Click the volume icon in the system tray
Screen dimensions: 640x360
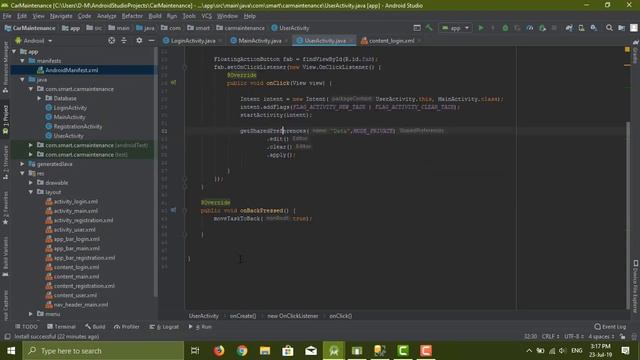(x=562, y=351)
